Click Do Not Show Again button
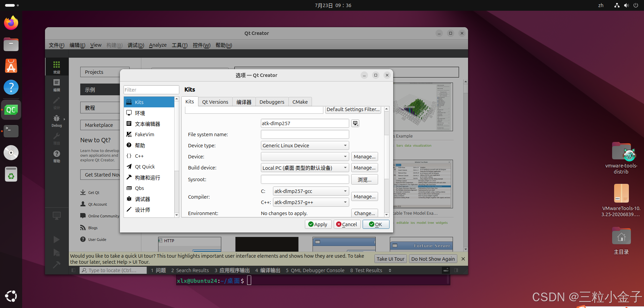This screenshot has width=644, height=308. (433, 259)
